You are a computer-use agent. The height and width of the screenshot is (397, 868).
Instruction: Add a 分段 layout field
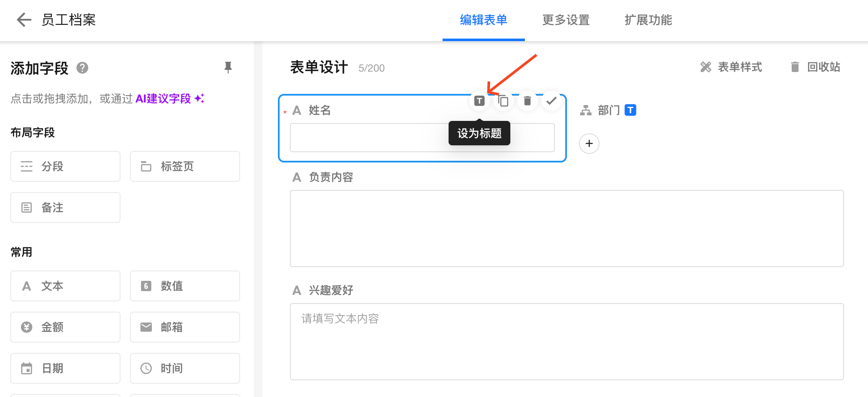point(65,166)
